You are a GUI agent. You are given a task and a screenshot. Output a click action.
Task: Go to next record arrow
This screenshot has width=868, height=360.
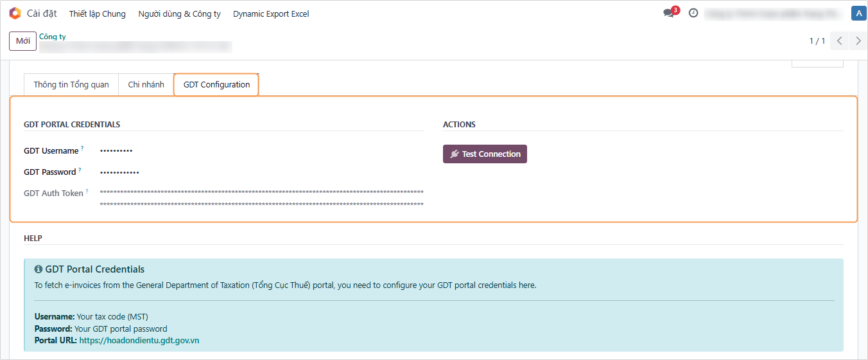pyautogui.click(x=858, y=40)
